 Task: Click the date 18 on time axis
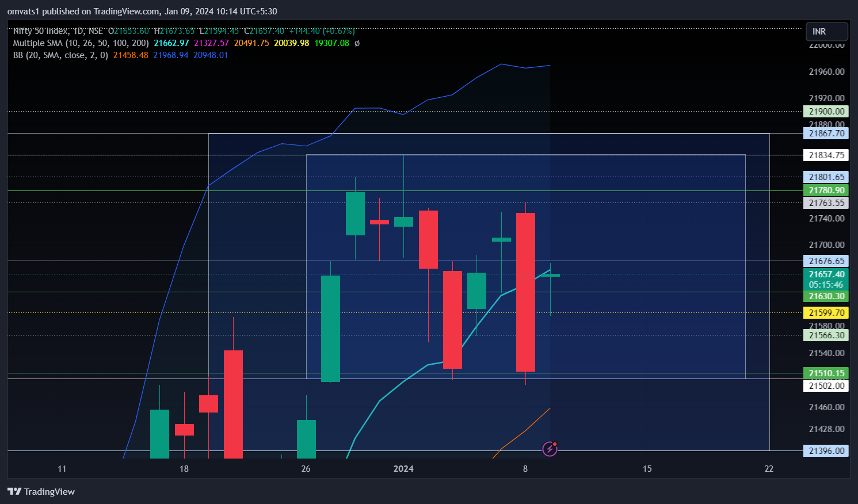[x=184, y=469]
